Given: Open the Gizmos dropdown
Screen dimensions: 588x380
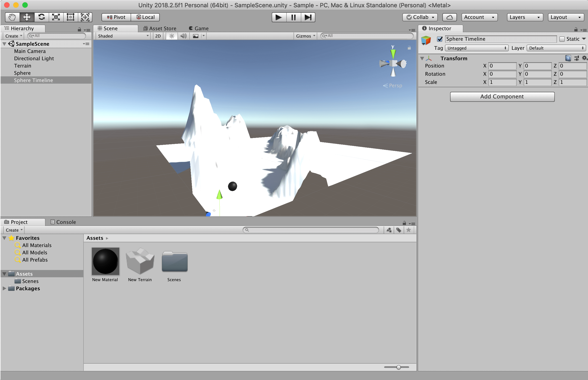Looking at the screenshot, I should [x=305, y=36].
